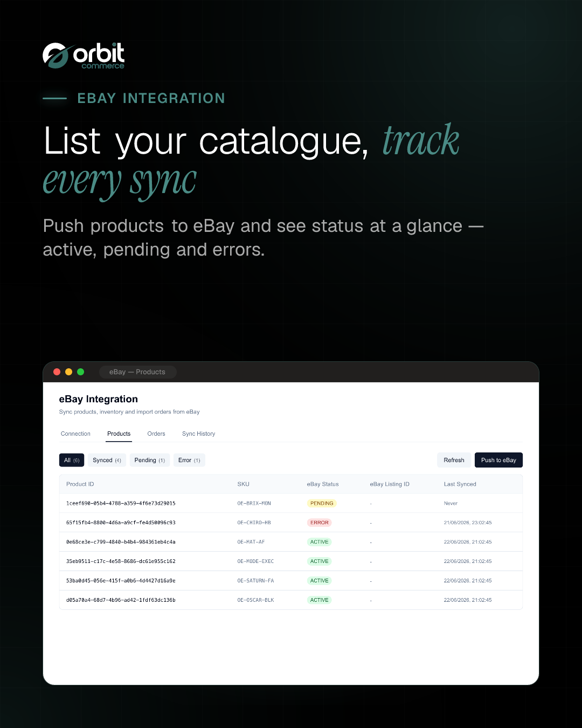
Task: Click last synced time for OE-MAT-AF
Action: click(468, 542)
